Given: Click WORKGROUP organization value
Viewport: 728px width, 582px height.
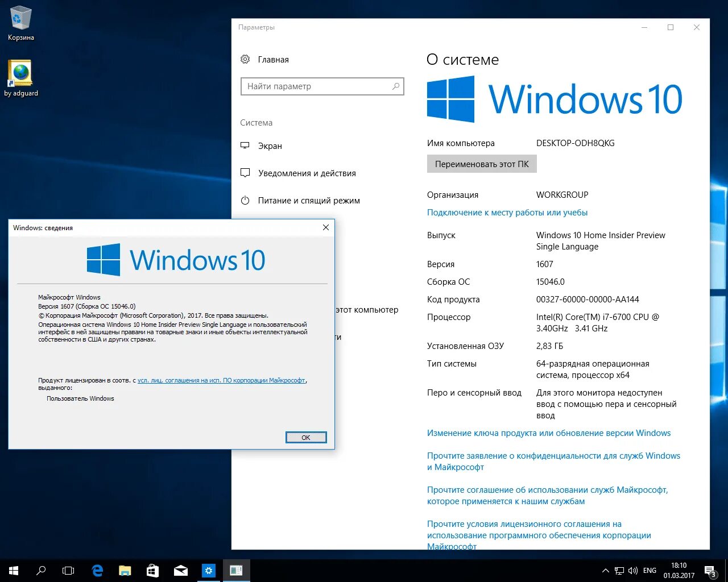Looking at the screenshot, I should pyautogui.click(x=562, y=195).
